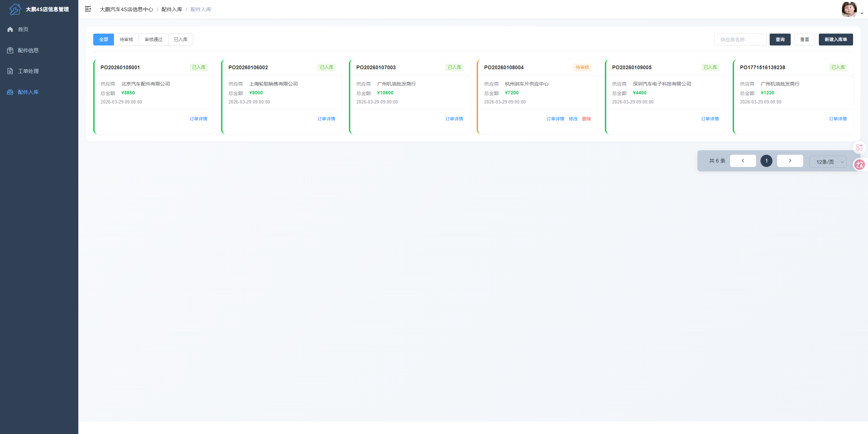Open 配件信息 sidebar menu
Screen dimensions: 868x434
click(39, 50)
